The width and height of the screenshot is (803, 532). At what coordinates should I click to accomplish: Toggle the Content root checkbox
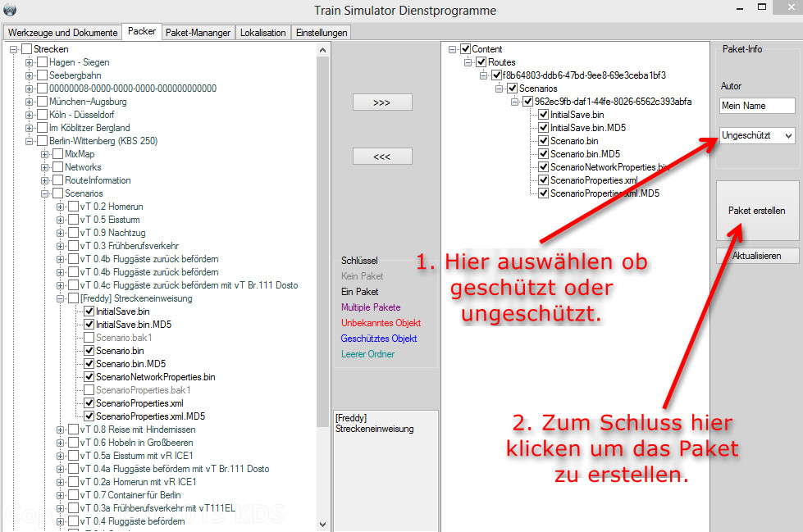coord(466,49)
